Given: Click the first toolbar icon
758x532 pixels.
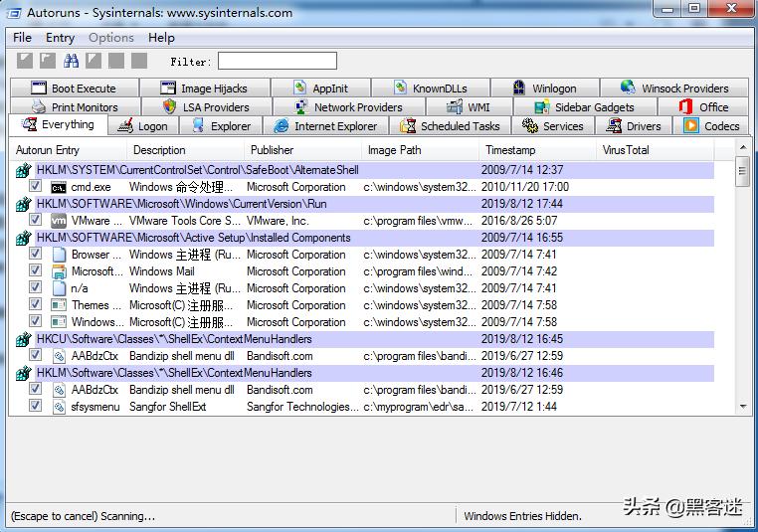Looking at the screenshot, I should coord(25,61).
